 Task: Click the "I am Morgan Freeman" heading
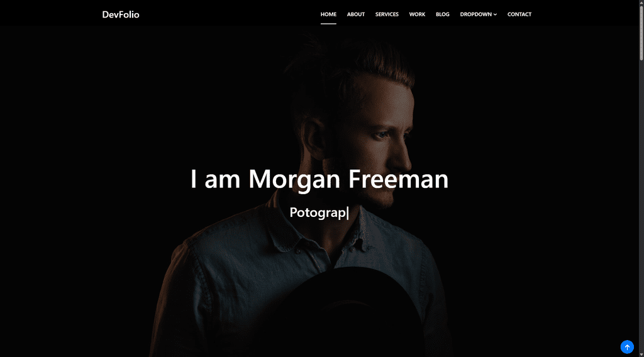click(x=319, y=179)
